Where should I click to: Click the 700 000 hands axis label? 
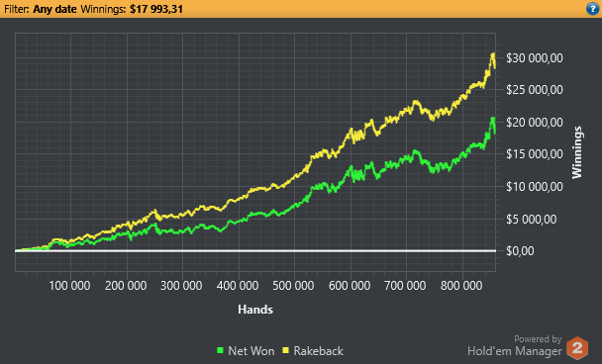[x=405, y=286]
